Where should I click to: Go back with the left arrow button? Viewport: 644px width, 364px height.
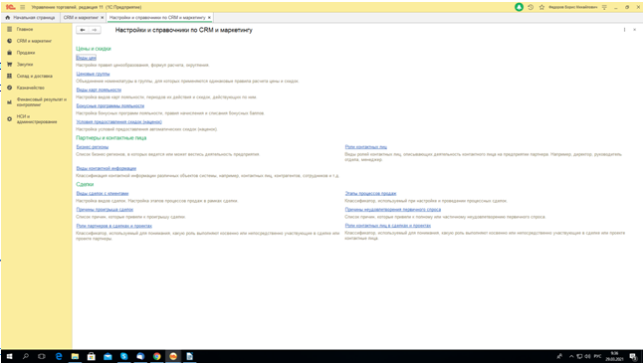(x=83, y=30)
